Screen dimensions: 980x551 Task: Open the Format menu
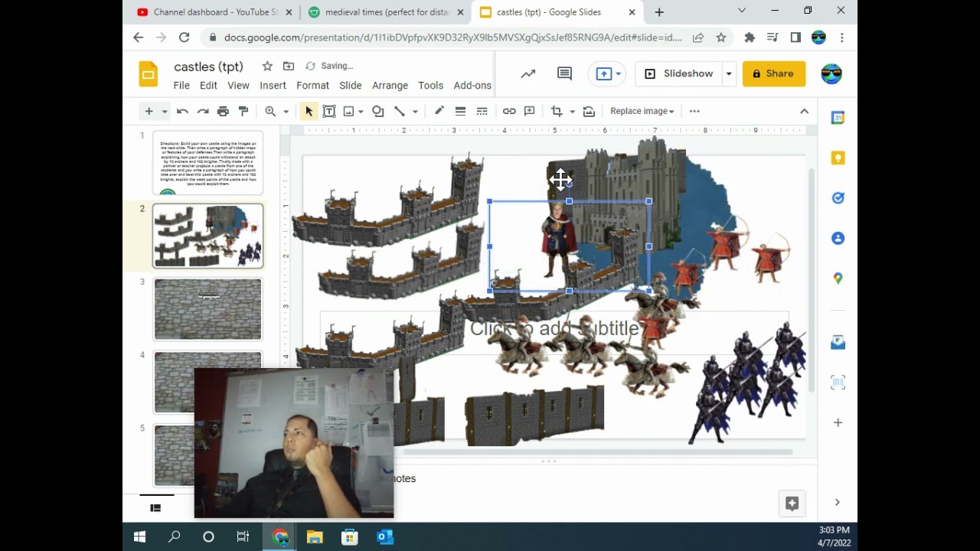(312, 85)
